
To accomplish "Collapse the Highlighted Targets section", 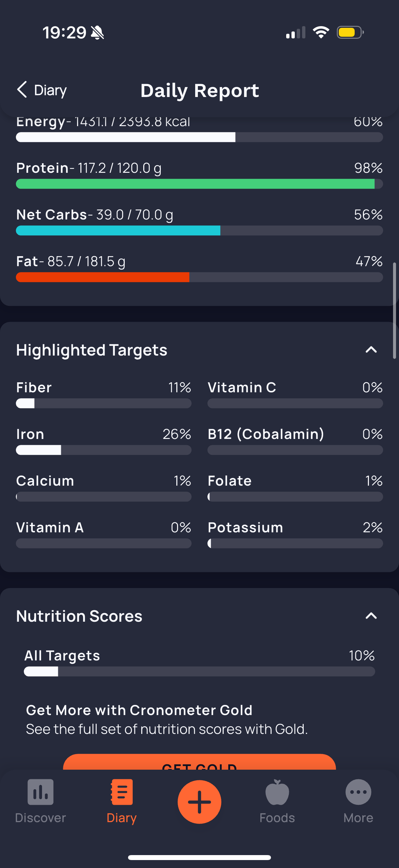I will (371, 350).
